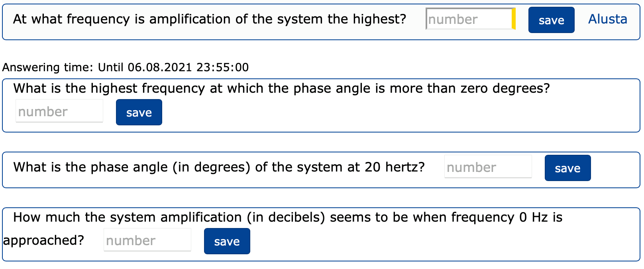This screenshot has width=644, height=269.
Task: Click save for the zero degrees frequency question
Action: pos(139,112)
